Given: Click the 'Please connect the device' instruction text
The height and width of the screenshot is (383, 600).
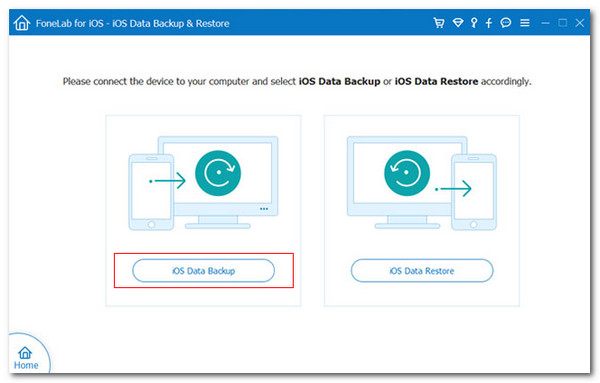Looking at the screenshot, I should 297,81.
